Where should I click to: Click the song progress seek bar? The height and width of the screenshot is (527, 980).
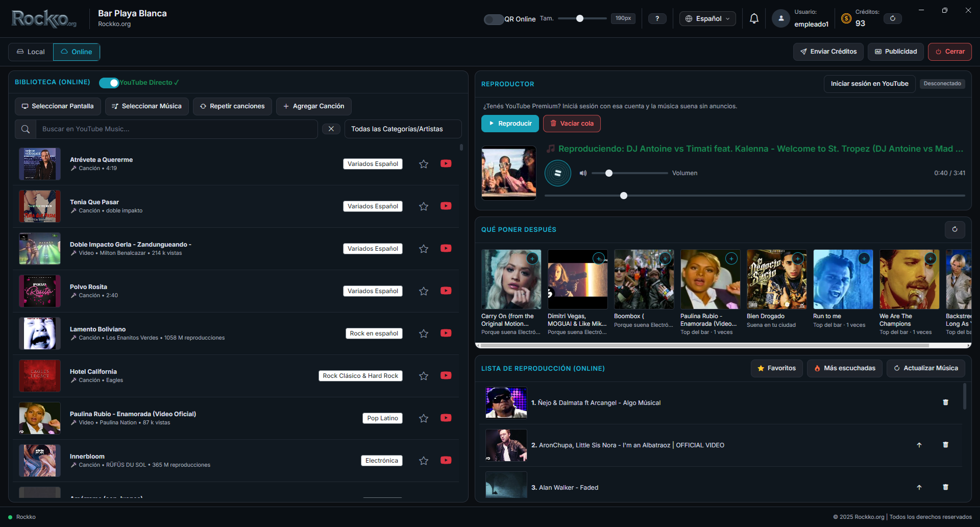[754, 196]
